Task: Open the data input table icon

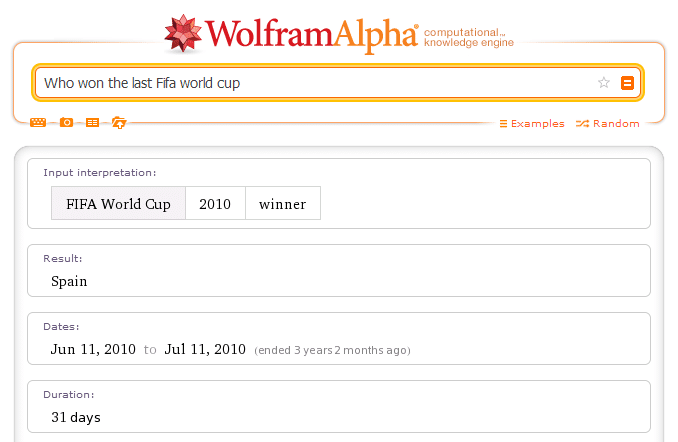Action: 92,123
